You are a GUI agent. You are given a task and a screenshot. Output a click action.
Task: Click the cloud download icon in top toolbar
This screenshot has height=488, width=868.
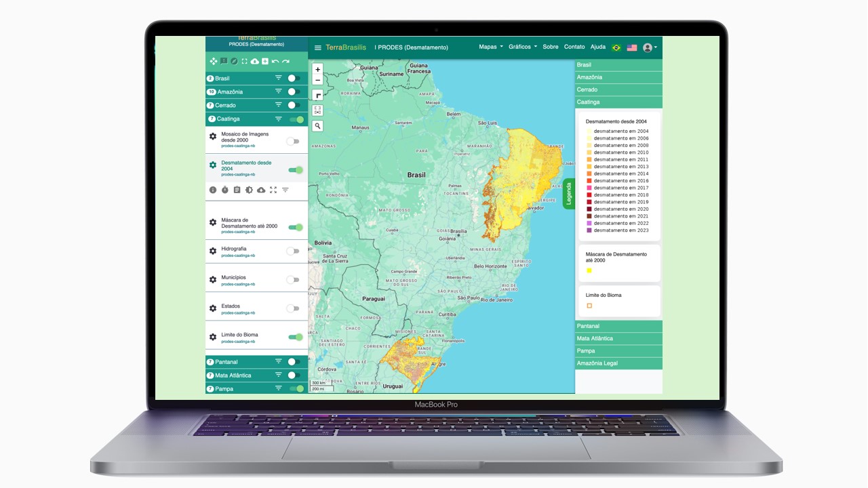coord(255,61)
